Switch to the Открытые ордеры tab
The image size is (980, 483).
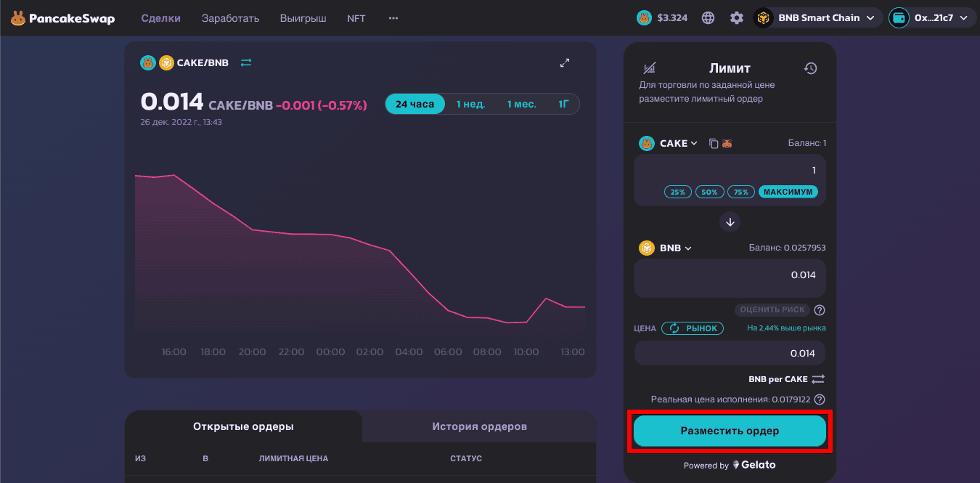[x=243, y=426]
